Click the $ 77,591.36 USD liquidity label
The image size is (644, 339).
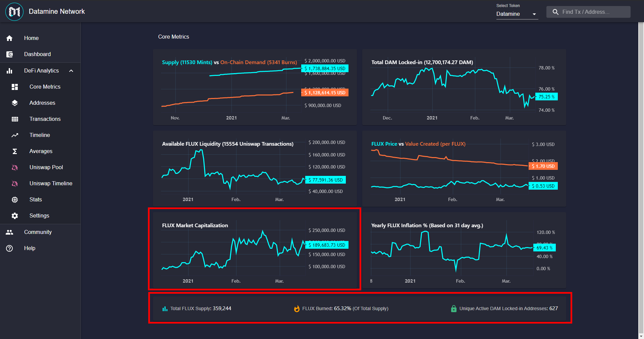326,180
